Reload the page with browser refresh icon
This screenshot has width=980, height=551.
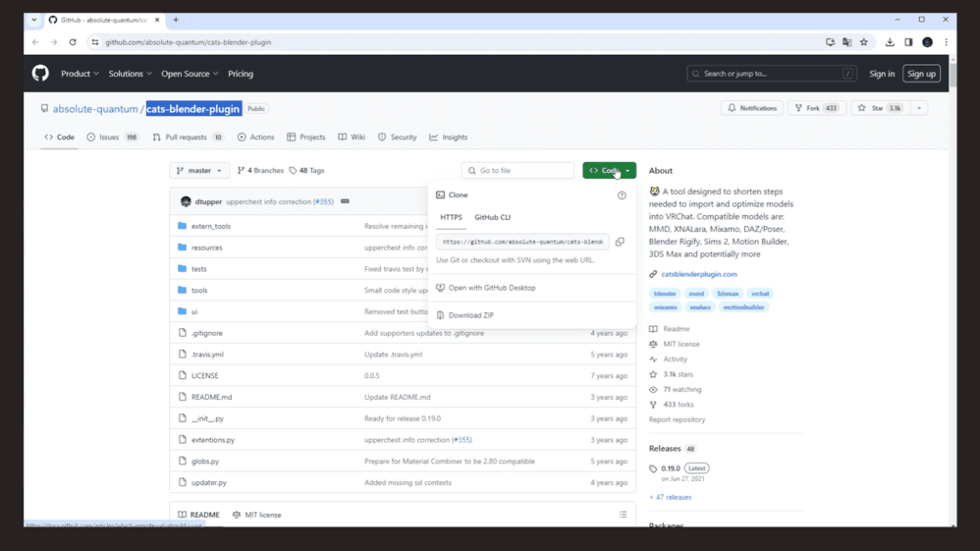(x=73, y=42)
